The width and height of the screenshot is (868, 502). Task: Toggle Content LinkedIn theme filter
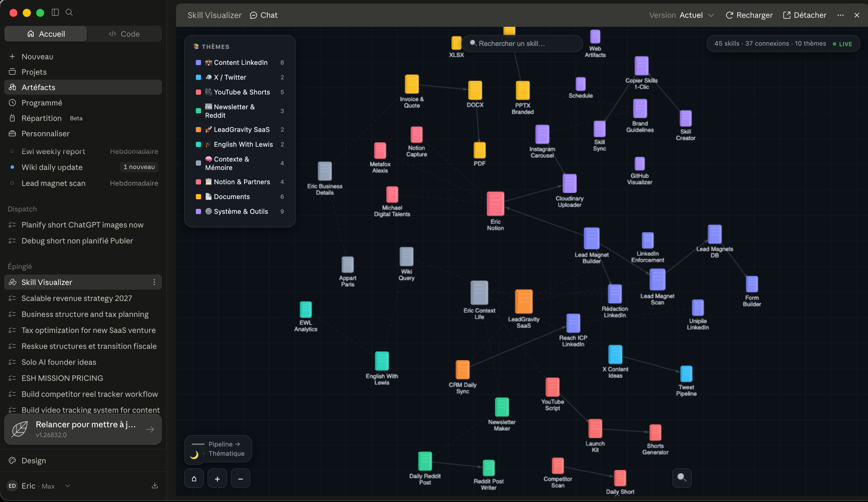[240, 62]
